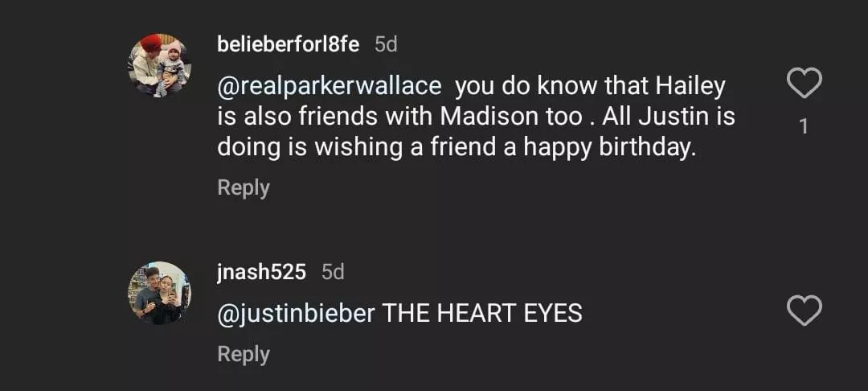
Task: Reply to jnash525's comment
Action: (243, 354)
